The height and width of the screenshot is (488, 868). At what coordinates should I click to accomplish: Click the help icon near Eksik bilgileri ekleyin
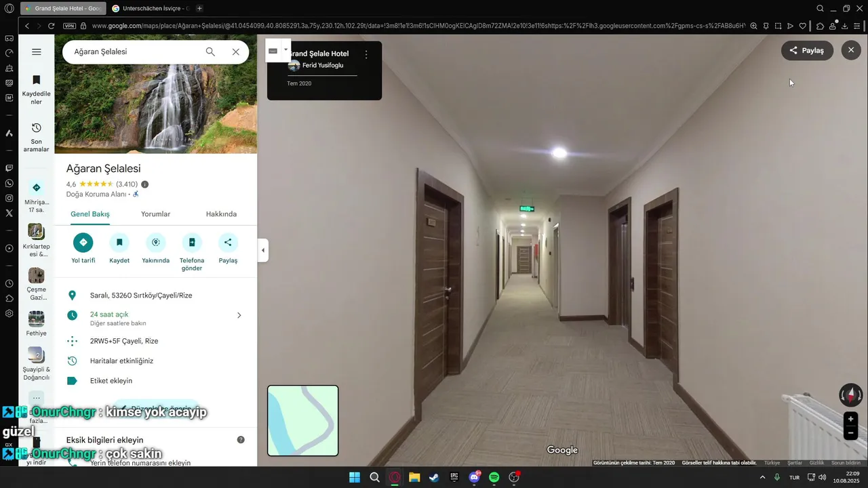click(241, 440)
